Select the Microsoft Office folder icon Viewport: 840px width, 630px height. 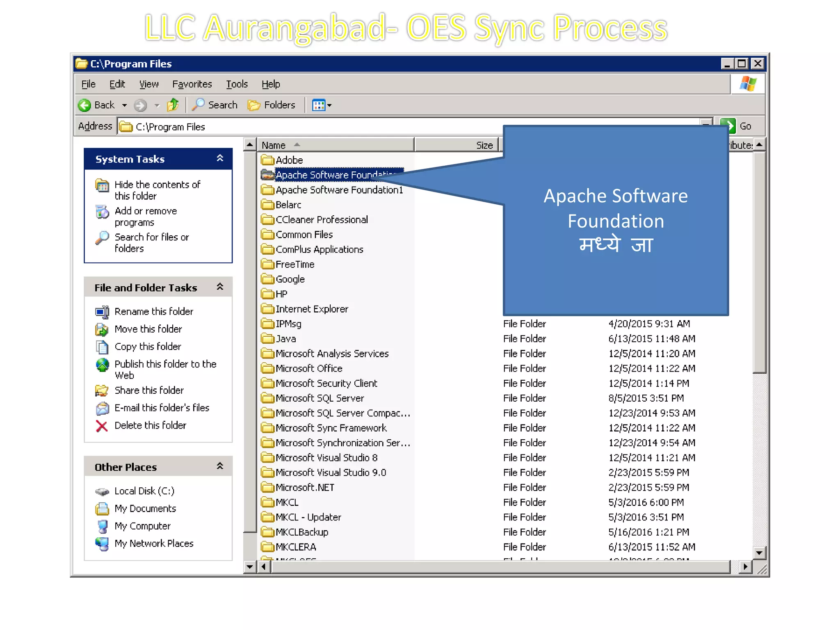(x=267, y=368)
